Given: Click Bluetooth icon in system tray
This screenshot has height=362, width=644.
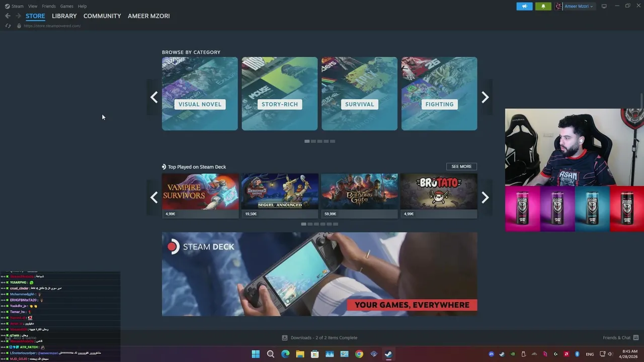Looking at the screenshot, I should click(577, 354).
